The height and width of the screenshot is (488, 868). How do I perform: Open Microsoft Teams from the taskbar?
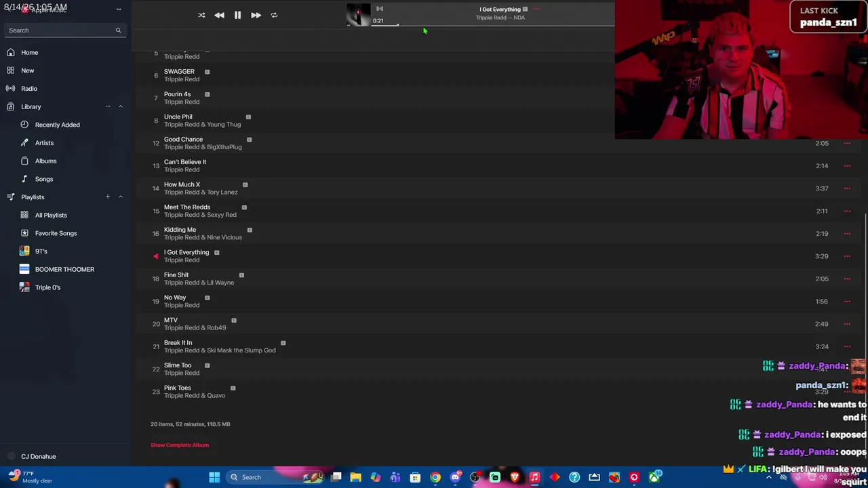(x=395, y=477)
